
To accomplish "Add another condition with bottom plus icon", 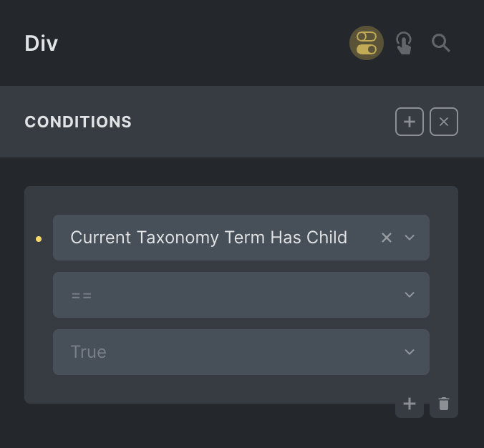I will coord(410,404).
